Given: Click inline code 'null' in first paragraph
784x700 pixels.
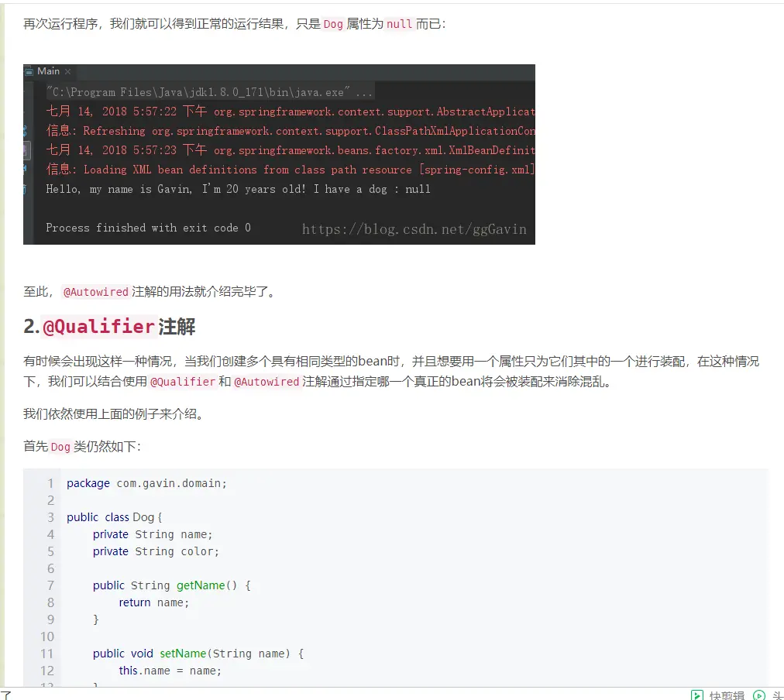Looking at the screenshot, I should click(399, 24).
